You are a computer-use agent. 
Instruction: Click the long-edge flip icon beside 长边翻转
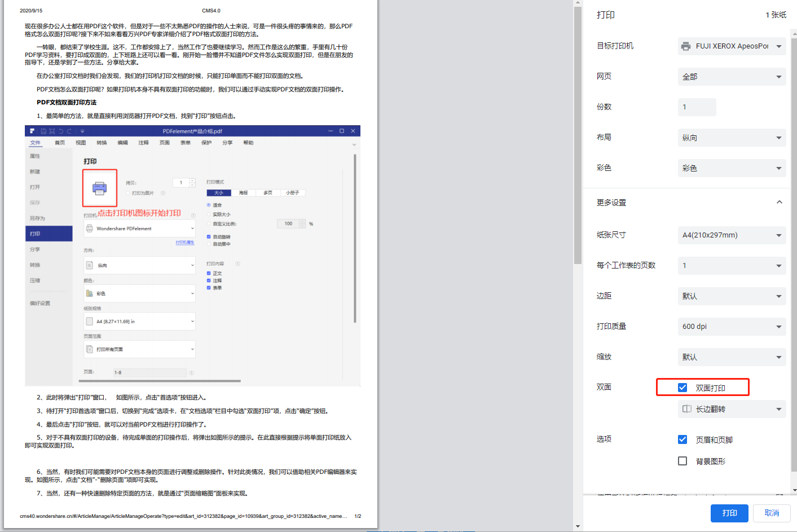pyautogui.click(x=687, y=409)
